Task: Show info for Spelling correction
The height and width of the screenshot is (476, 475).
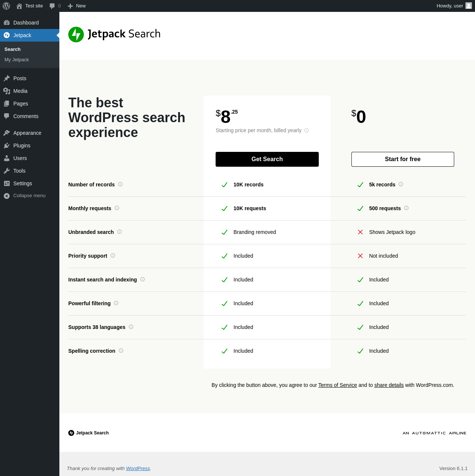Action: (x=121, y=351)
